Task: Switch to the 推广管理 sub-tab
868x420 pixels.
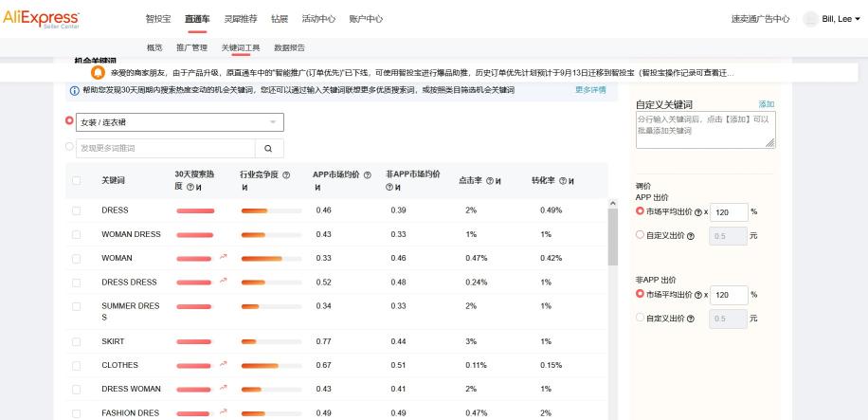Action: [x=191, y=47]
